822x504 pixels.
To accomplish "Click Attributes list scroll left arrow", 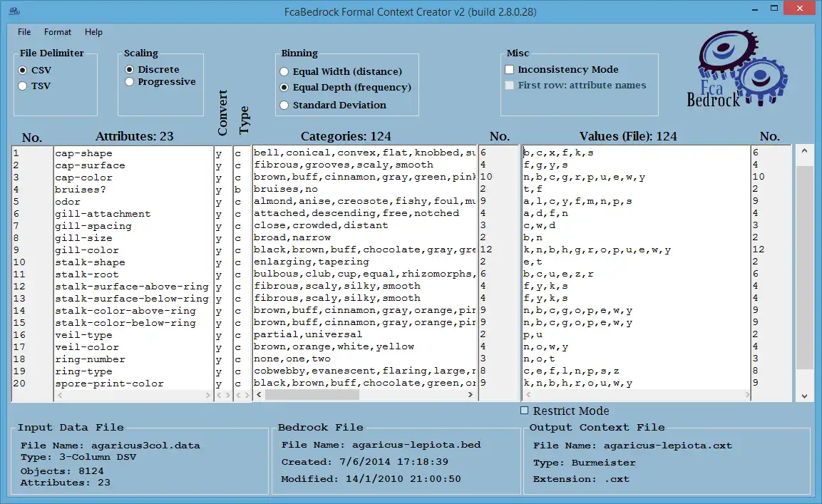I will [60, 395].
